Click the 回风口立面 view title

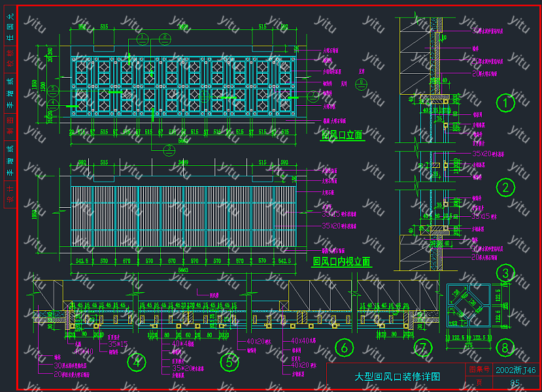click(343, 136)
